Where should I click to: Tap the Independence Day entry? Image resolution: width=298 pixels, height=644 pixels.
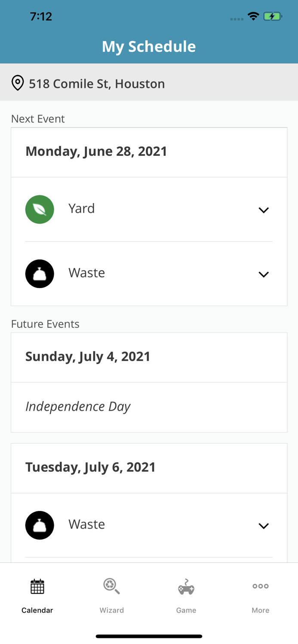click(78, 406)
